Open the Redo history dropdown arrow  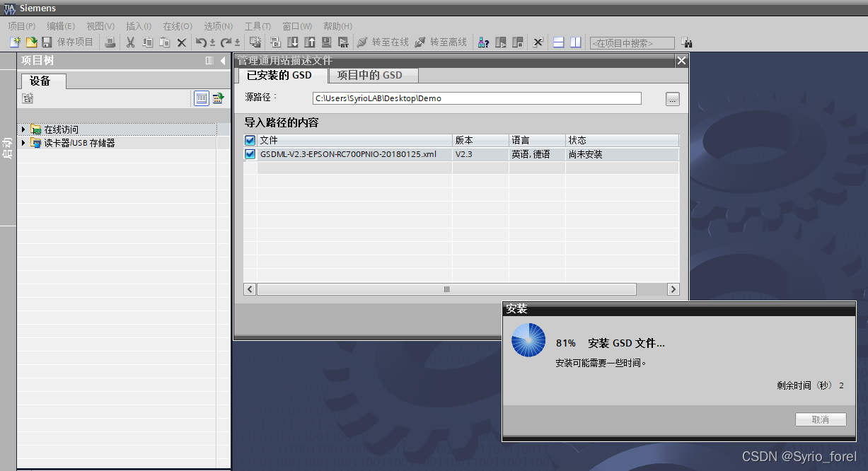point(237,43)
